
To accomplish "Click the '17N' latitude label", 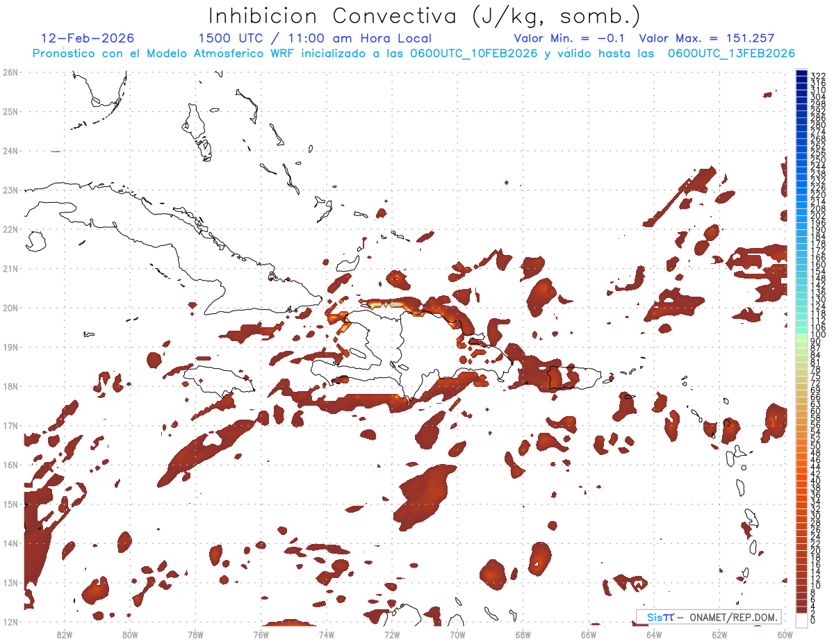I will click(10, 425).
